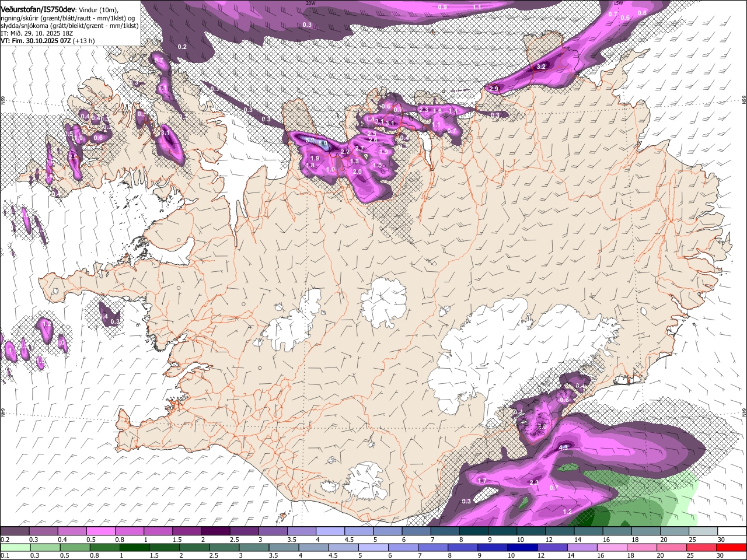Click the 2.7 precipitation value on the map
This screenshot has height=560, width=747.
(x=359, y=148)
